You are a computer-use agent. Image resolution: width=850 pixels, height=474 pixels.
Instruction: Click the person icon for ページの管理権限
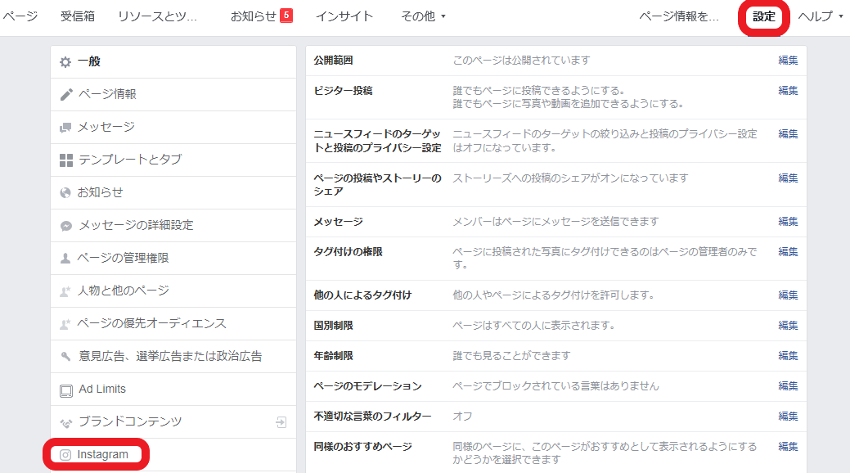click(66, 258)
